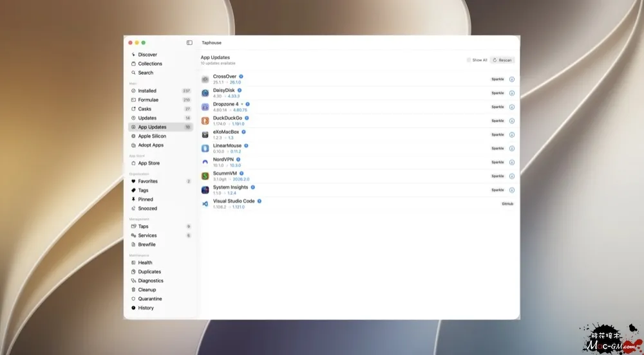
Task: Toggle the sidebar with the title bar icon
Action: [x=189, y=42]
